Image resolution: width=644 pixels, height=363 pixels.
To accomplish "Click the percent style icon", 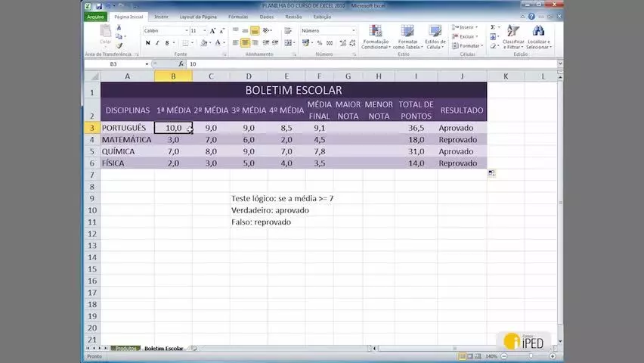I will coord(320,43).
